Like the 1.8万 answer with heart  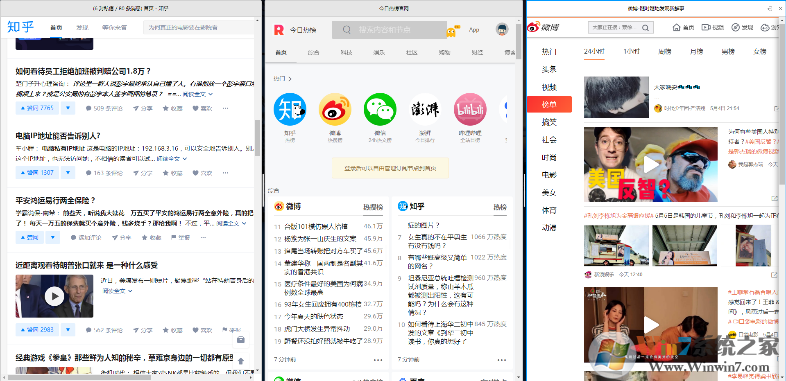203,108
